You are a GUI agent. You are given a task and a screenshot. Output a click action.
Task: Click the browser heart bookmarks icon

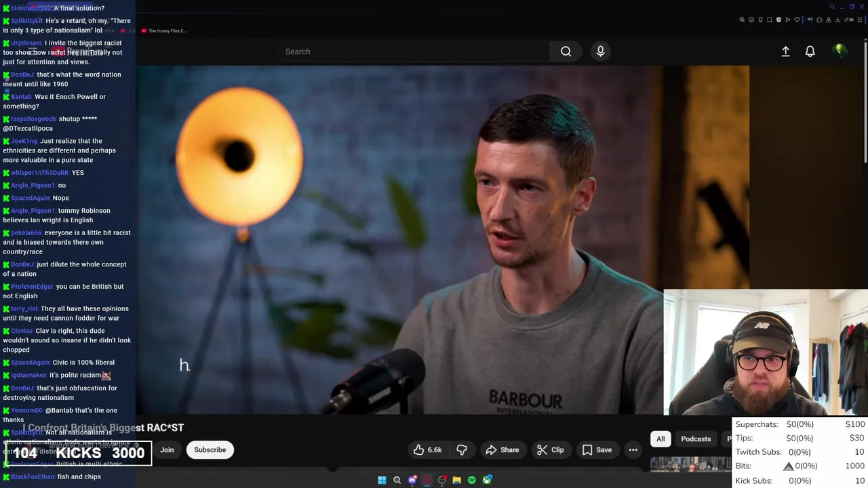[x=797, y=20]
